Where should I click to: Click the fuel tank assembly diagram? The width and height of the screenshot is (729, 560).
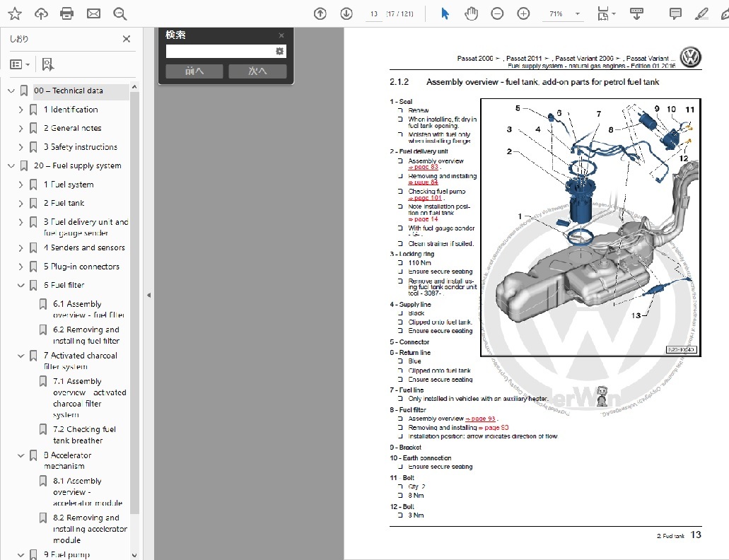tap(590, 228)
